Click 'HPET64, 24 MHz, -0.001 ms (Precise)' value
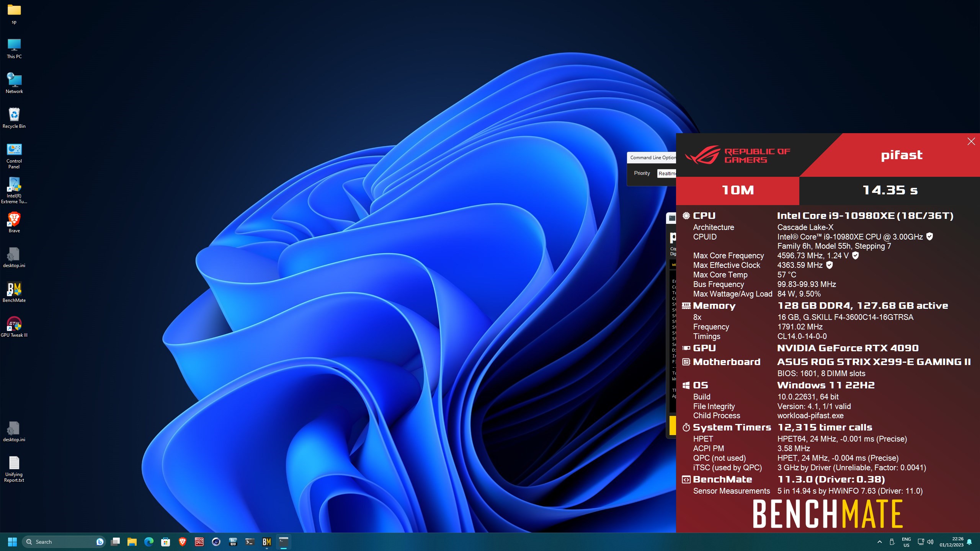980x551 pixels. [842, 439]
